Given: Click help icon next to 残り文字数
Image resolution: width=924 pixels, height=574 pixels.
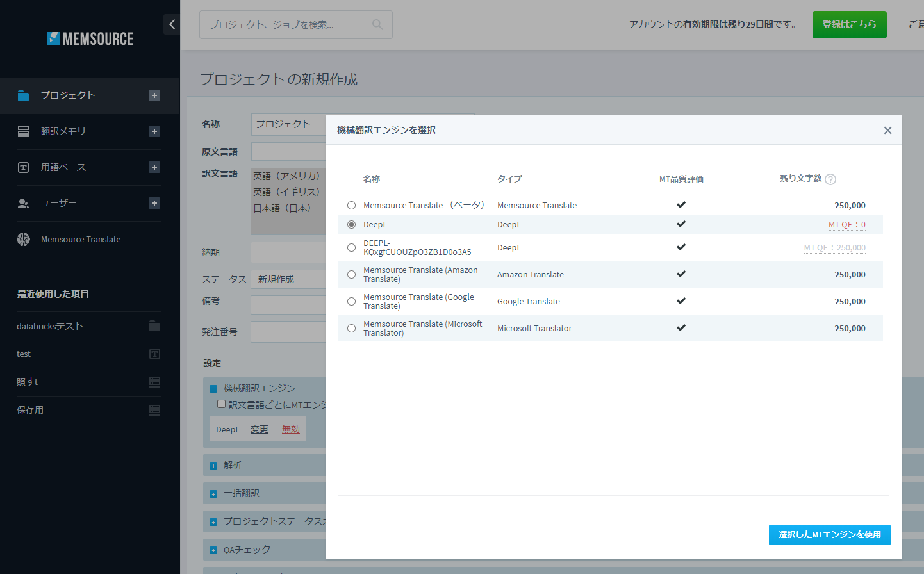Looking at the screenshot, I should [x=830, y=179].
